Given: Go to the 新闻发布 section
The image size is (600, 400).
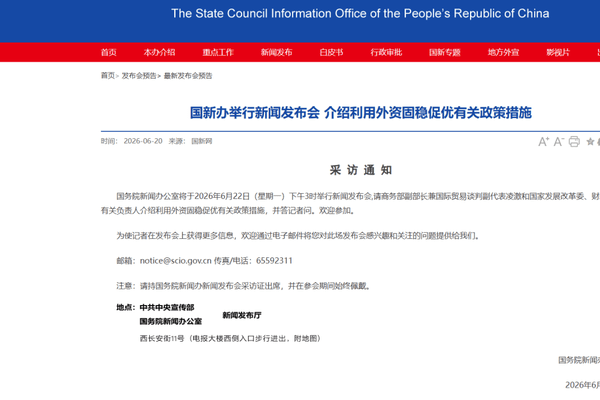Looking at the screenshot, I should (x=276, y=52).
